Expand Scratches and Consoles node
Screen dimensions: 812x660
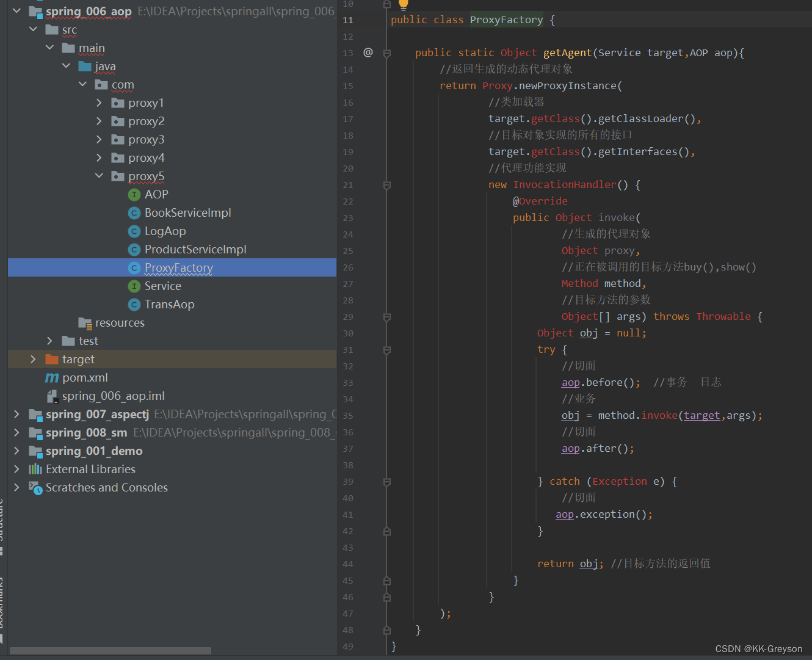[x=16, y=487]
